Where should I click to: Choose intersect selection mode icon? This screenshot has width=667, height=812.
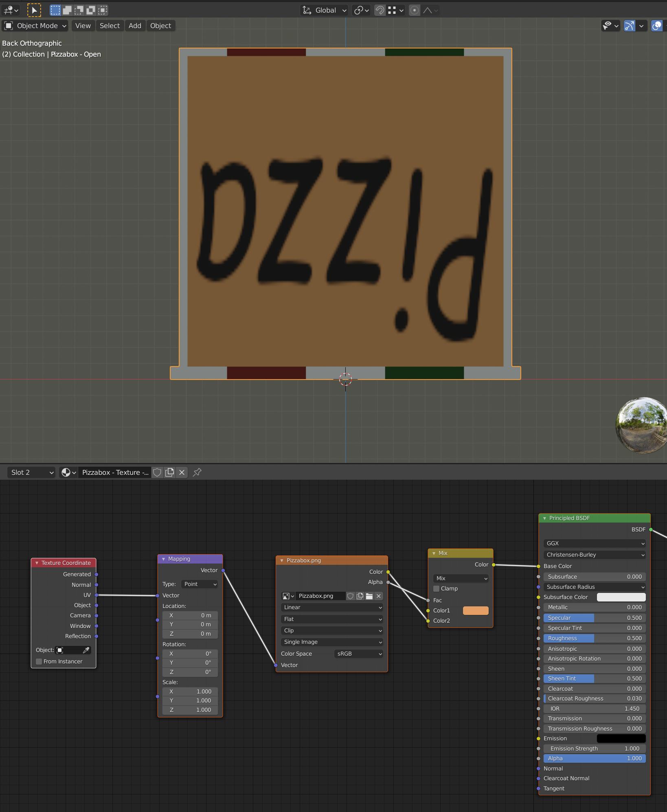(103, 10)
